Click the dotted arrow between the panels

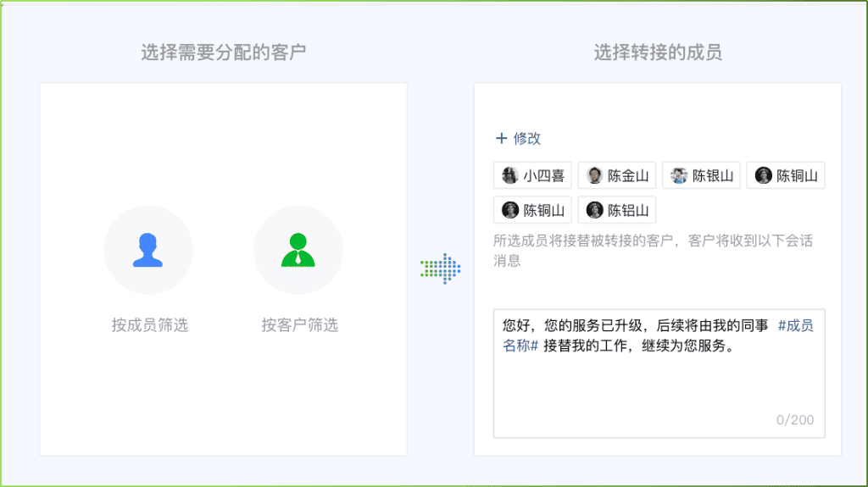(x=440, y=268)
